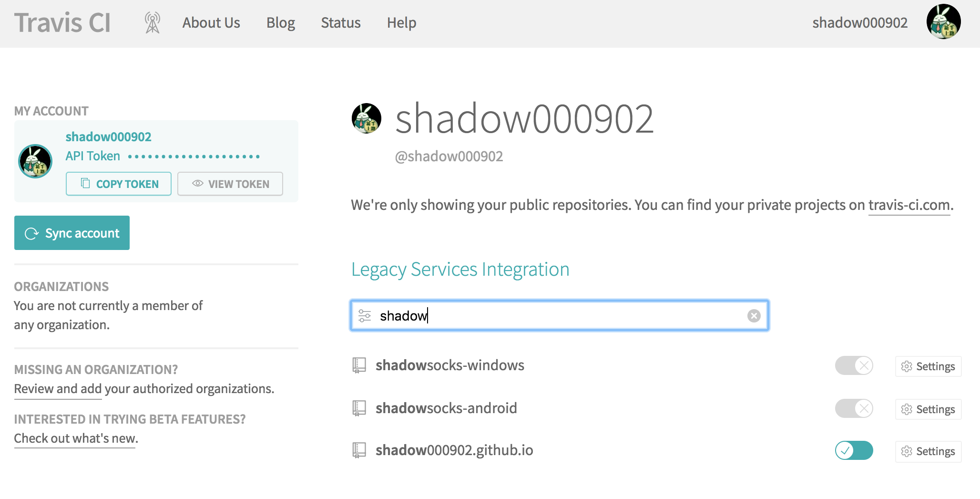
Task: Open shadow000902 account link in sidebar
Action: click(108, 137)
